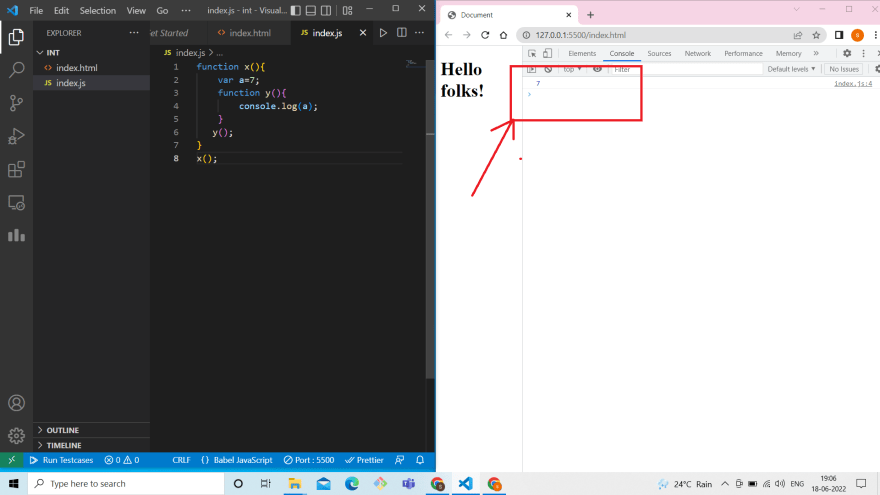Open Windows Start menu
Image resolution: width=880 pixels, height=495 pixels.
[x=13, y=484]
